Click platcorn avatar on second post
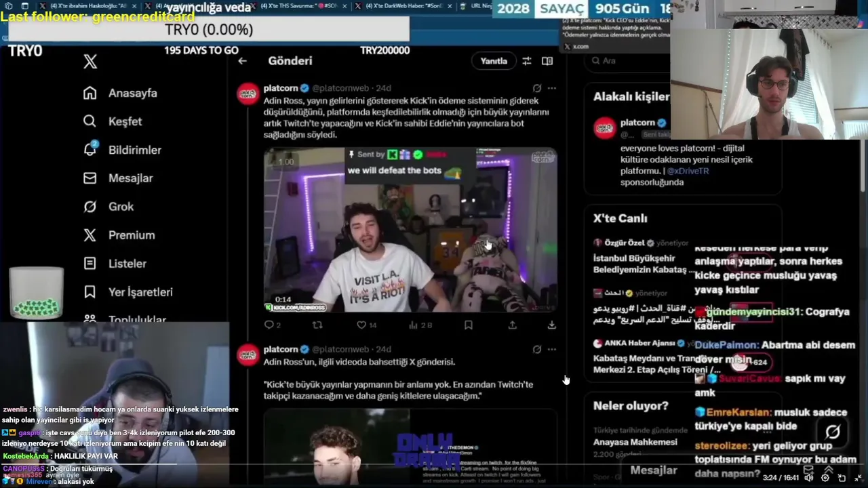Image resolution: width=868 pixels, height=488 pixels. [248, 355]
